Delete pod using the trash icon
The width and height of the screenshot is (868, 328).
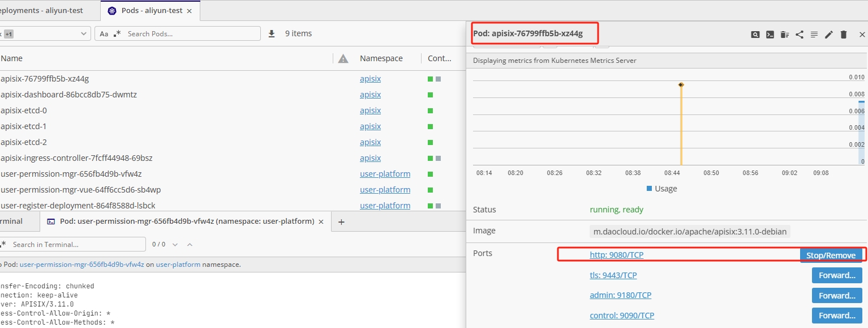pyautogui.click(x=843, y=35)
